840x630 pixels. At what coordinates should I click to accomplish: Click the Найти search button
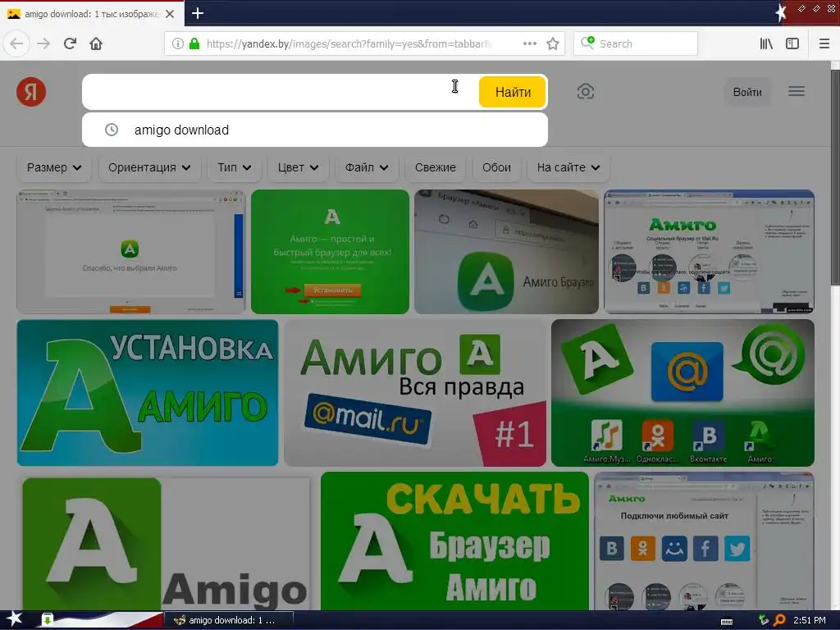click(513, 92)
